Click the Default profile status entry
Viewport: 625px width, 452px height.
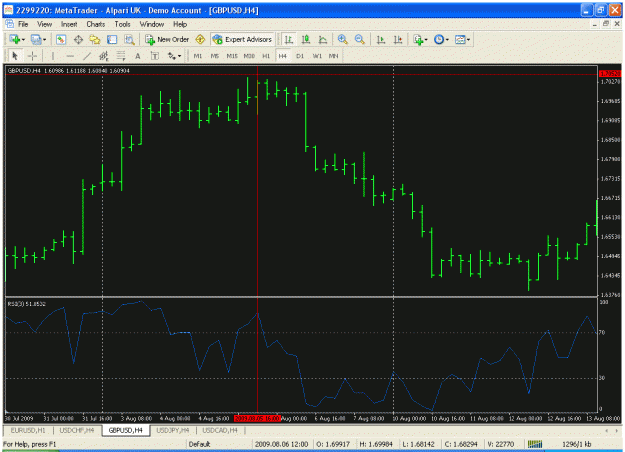[199, 444]
